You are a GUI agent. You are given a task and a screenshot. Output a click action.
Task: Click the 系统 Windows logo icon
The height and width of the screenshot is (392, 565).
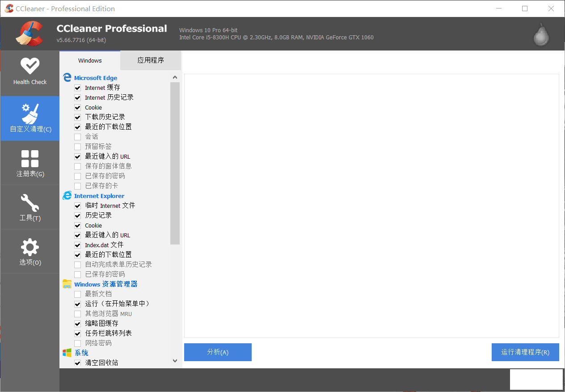point(67,353)
